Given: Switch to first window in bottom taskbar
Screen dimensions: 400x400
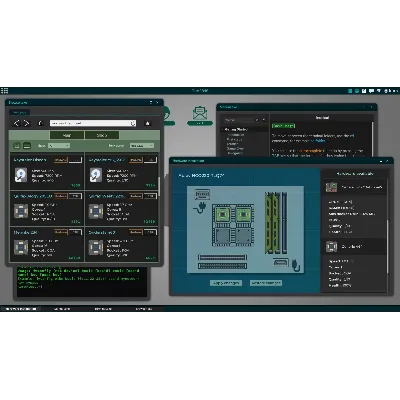Looking at the screenshot, I should [21, 309].
